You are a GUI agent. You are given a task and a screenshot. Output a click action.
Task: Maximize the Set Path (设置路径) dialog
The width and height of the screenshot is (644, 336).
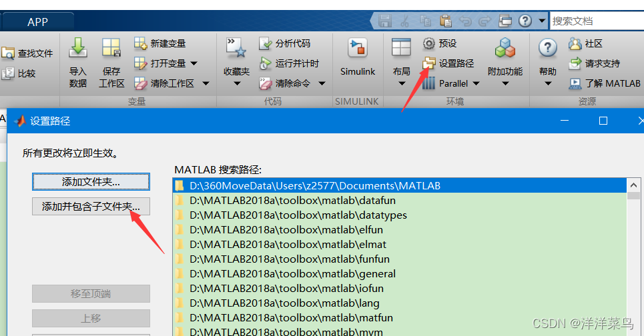(603, 121)
